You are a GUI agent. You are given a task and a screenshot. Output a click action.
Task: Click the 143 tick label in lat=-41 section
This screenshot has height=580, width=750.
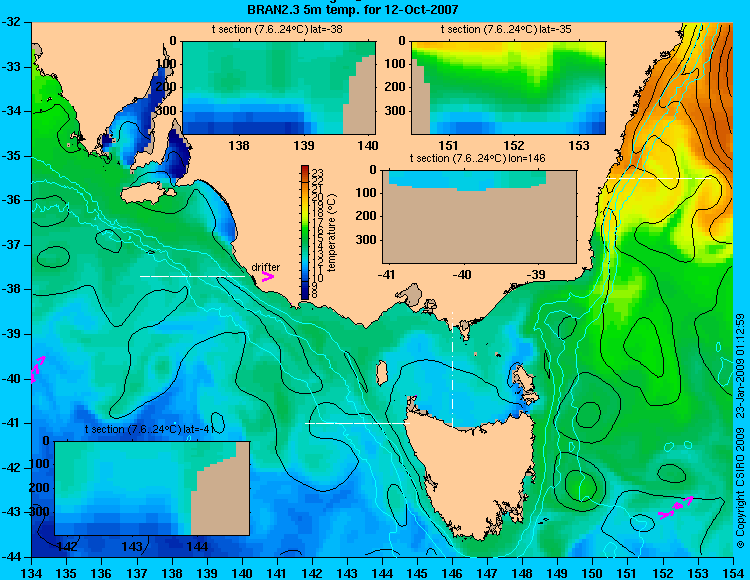click(x=132, y=546)
